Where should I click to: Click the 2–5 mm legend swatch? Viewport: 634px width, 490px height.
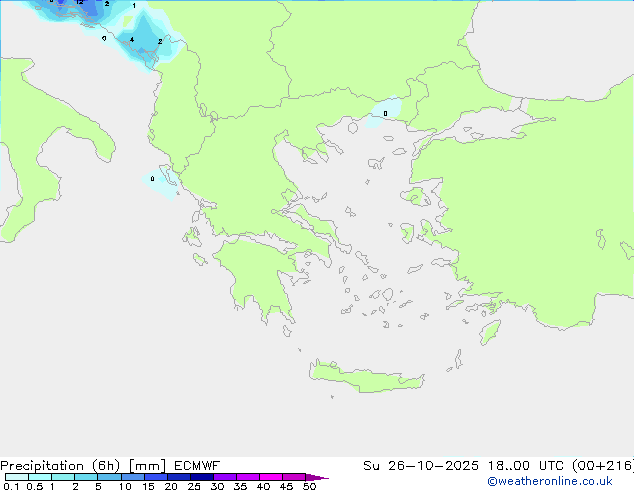(86, 477)
